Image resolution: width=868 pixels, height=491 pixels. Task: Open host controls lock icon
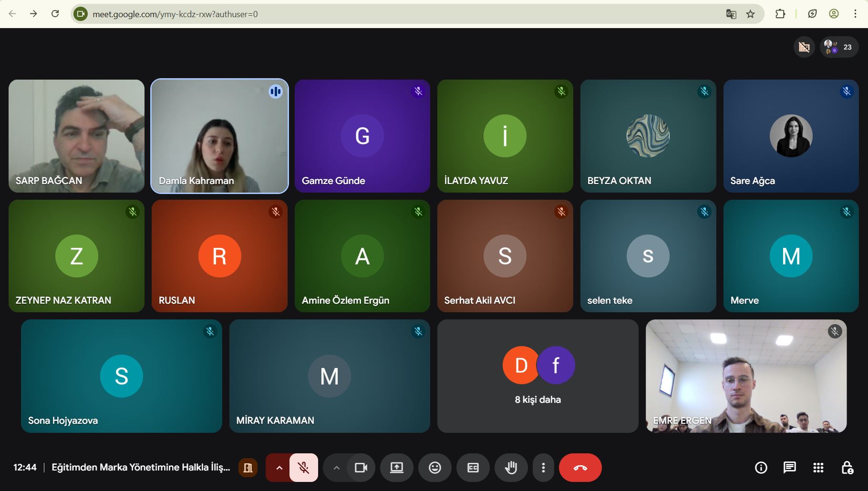tap(847, 468)
